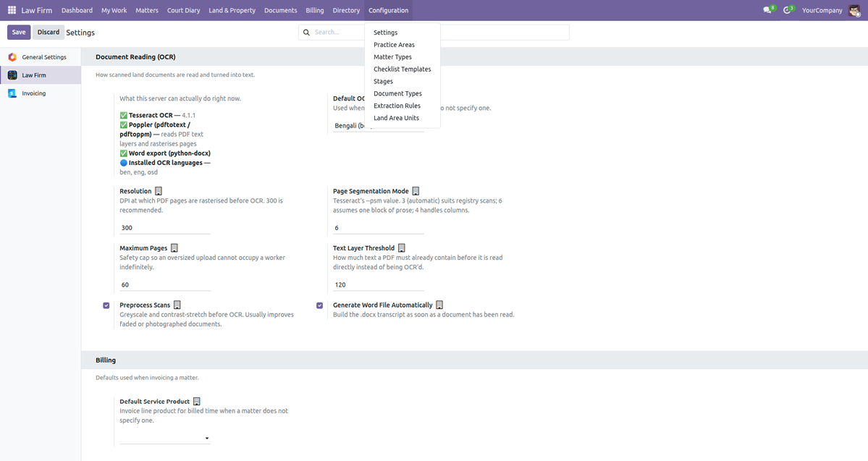The width and height of the screenshot is (868, 461).
Task: Open the Bengali default OCR language dropdown
Action: [379, 126]
